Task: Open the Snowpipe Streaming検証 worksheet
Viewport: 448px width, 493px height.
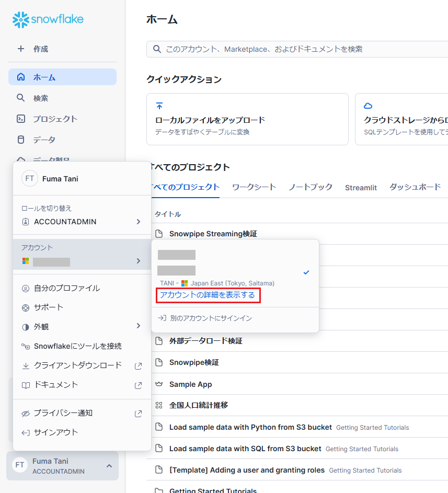Action: 213,234
